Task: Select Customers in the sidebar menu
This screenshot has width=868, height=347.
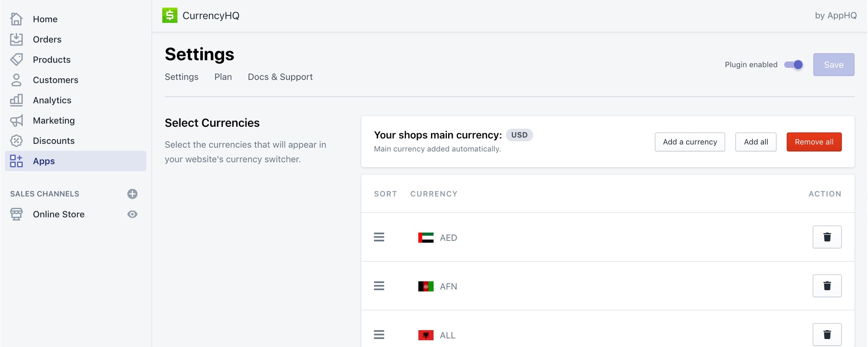Action: [x=55, y=80]
